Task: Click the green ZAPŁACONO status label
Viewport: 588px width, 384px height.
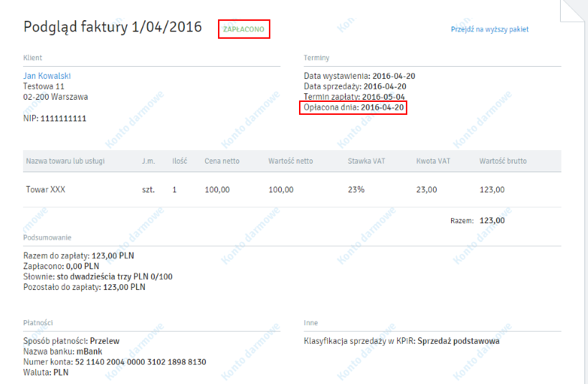Action: pyautogui.click(x=244, y=29)
